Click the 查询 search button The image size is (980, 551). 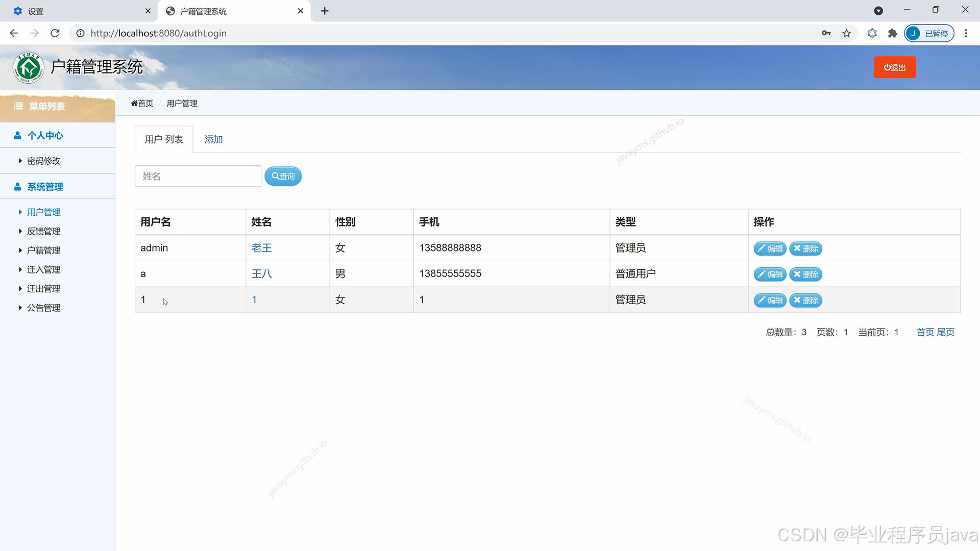[x=283, y=176]
